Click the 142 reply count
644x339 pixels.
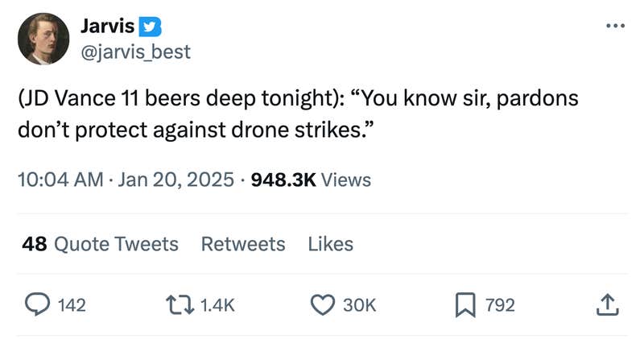tap(72, 305)
